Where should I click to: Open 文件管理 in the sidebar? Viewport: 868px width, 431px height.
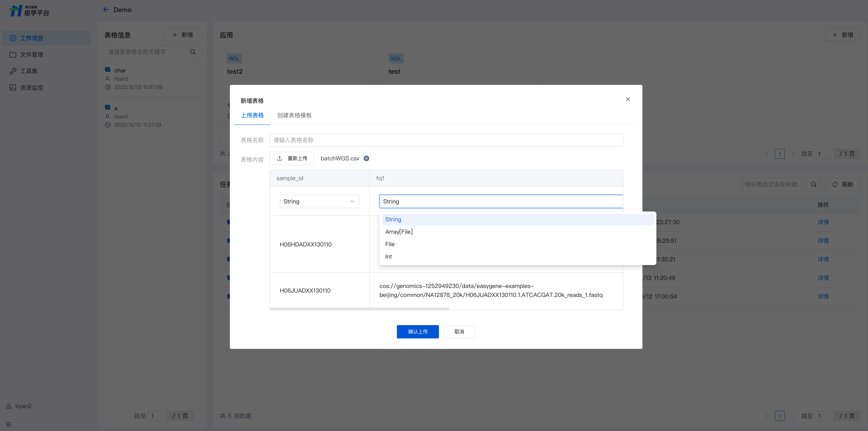point(31,54)
